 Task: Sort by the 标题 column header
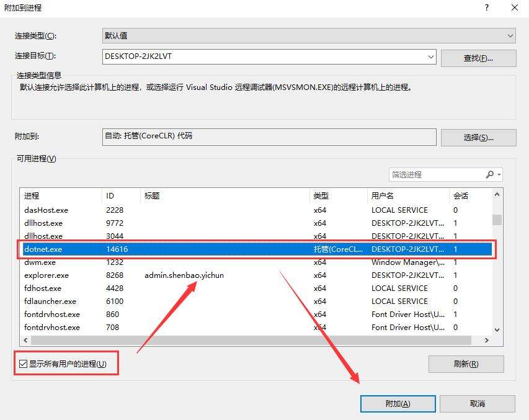coord(224,196)
